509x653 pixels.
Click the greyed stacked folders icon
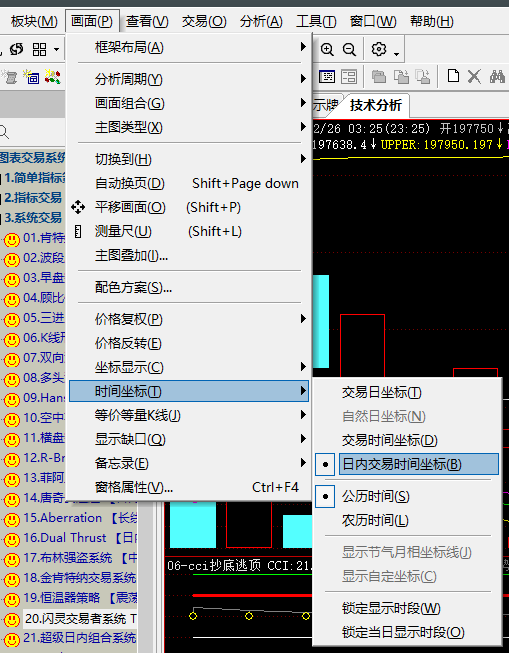[x=379, y=77]
